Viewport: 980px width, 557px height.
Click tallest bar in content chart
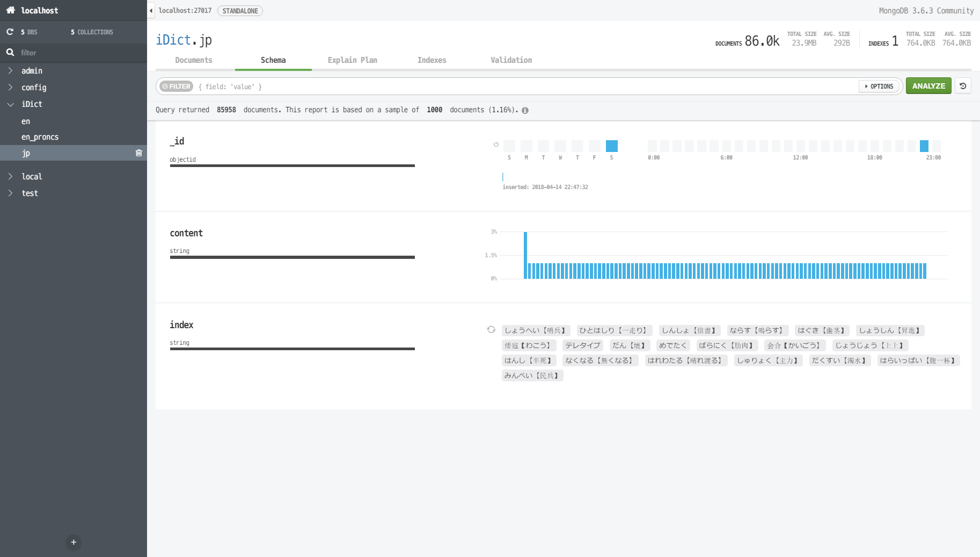click(x=525, y=255)
